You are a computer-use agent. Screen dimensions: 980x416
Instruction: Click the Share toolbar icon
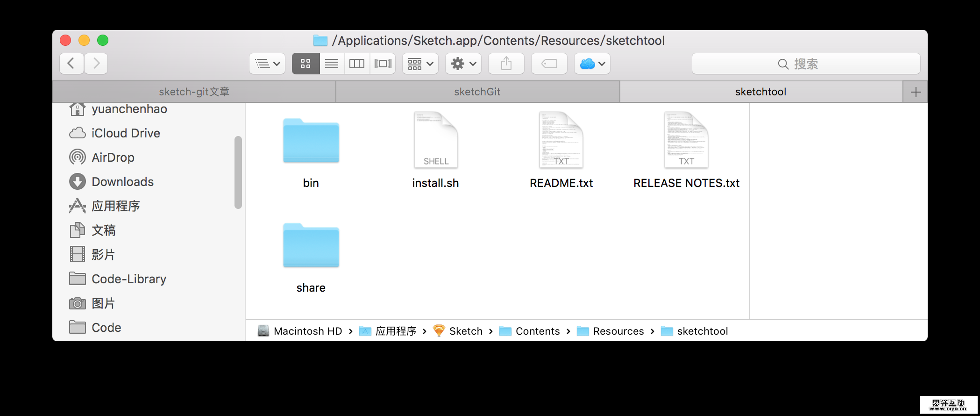(x=506, y=64)
